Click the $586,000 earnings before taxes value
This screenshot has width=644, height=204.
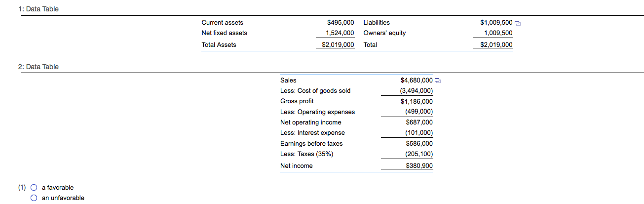click(419, 144)
